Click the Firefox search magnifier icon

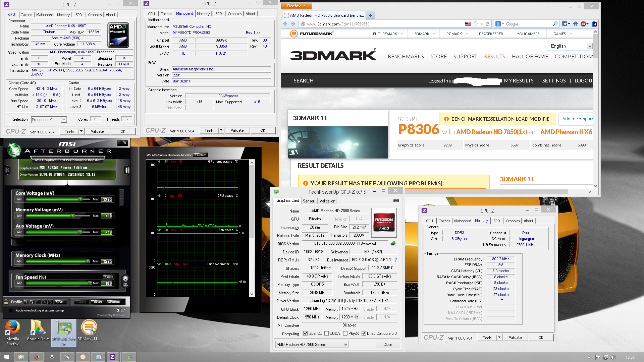[x=555, y=24]
